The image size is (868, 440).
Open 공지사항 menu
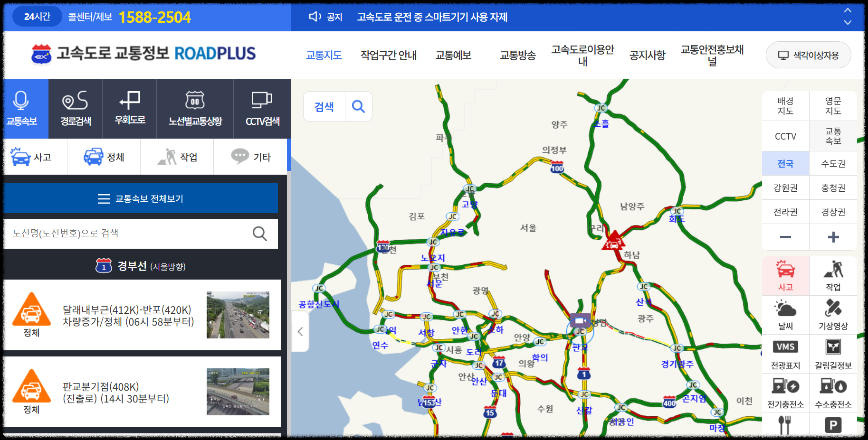tap(648, 55)
